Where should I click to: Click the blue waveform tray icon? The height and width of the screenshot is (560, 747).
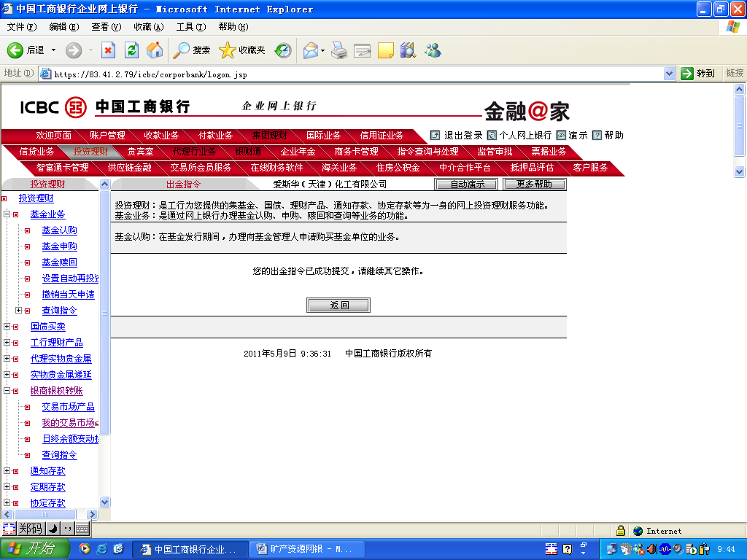665,549
